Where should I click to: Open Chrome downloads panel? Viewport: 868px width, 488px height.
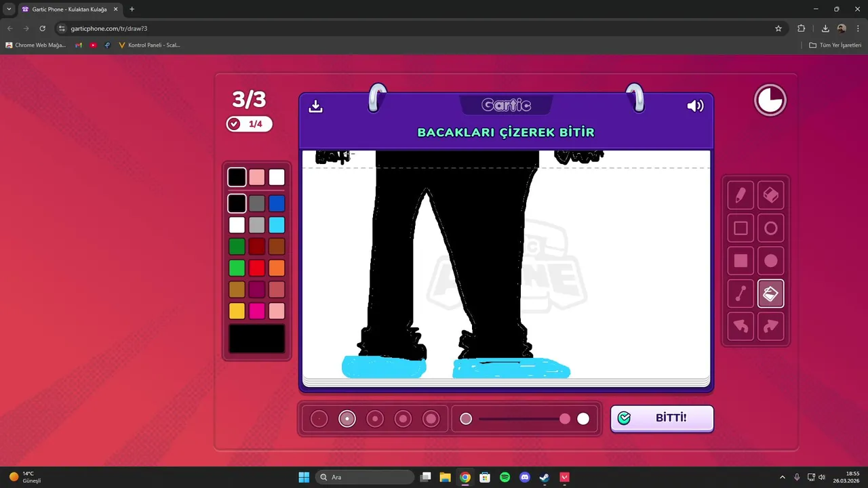pos(825,28)
